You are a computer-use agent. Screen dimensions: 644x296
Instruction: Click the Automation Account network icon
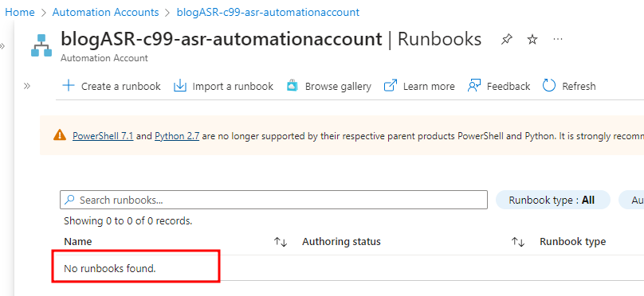coord(41,45)
